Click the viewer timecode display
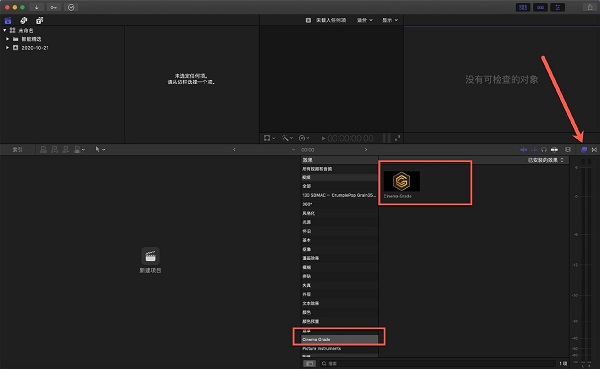This screenshot has height=369, width=600. [351, 138]
